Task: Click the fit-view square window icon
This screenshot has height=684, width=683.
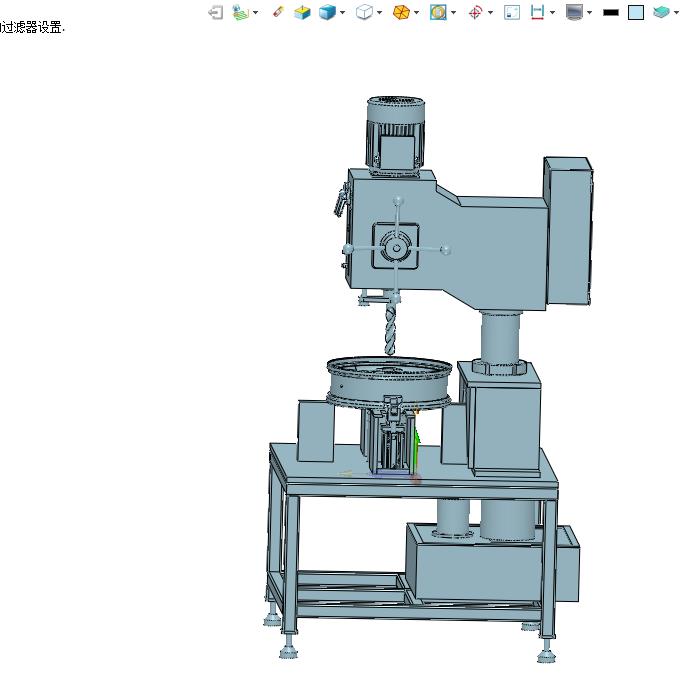Action: pos(512,12)
